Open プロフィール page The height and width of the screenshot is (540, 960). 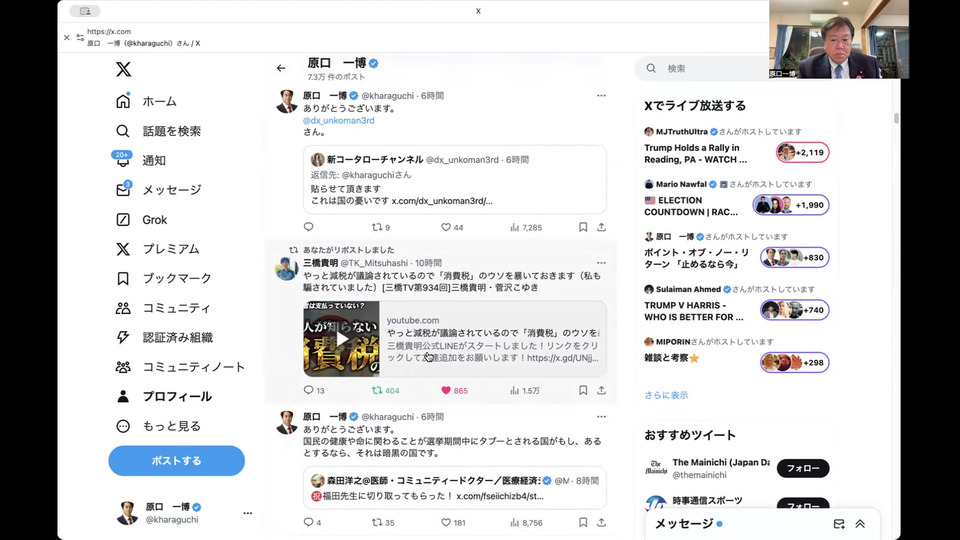[x=163, y=396]
